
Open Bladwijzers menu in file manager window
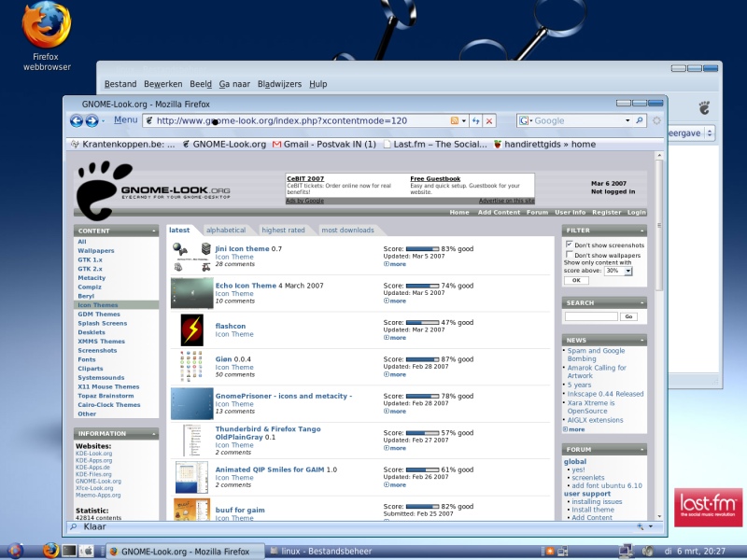tap(279, 84)
